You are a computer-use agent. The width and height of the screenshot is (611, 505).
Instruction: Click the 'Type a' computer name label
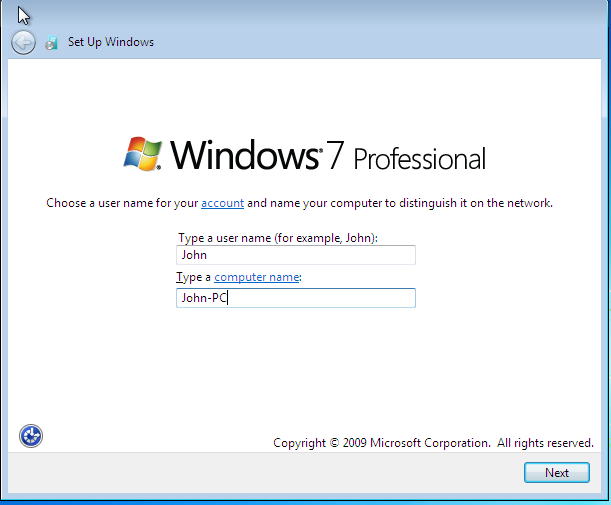193,277
